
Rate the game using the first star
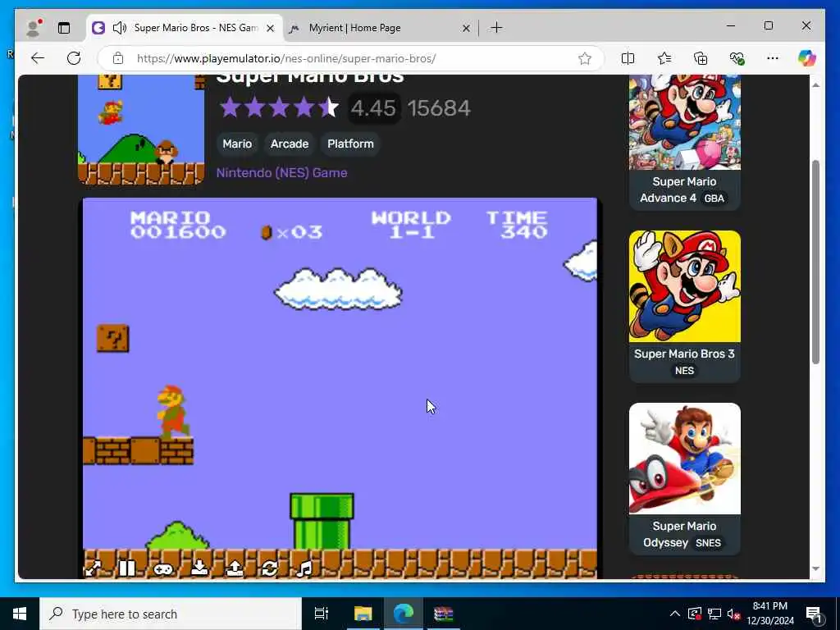point(230,107)
